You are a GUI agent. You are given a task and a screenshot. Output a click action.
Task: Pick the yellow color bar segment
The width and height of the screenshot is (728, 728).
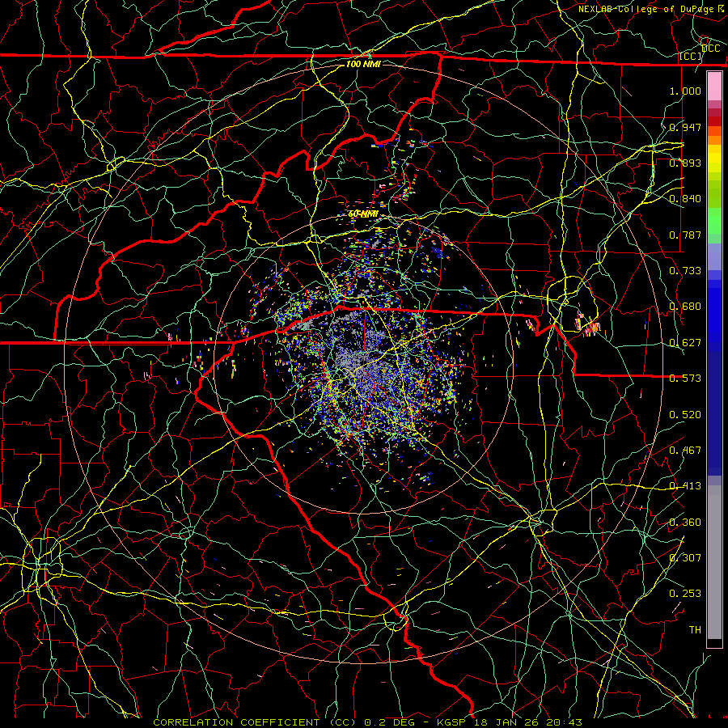pos(714,159)
